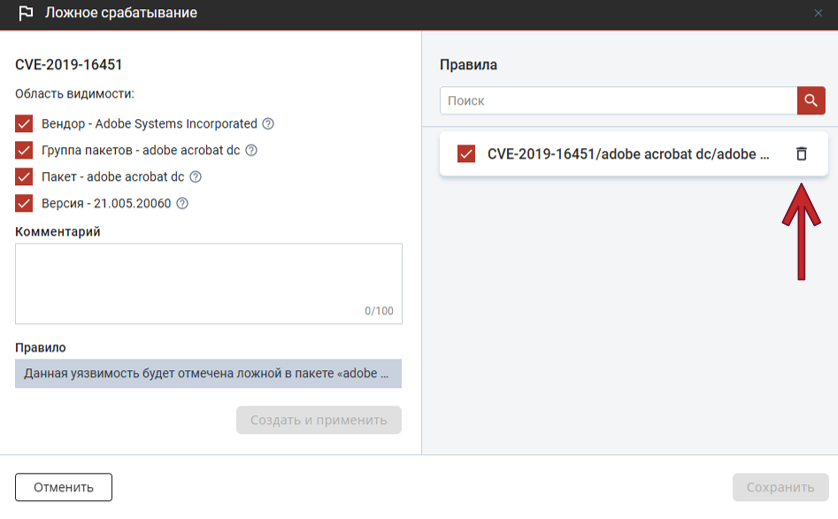Focus the Комментарий text area
838x519 pixels.
[208, 283]
